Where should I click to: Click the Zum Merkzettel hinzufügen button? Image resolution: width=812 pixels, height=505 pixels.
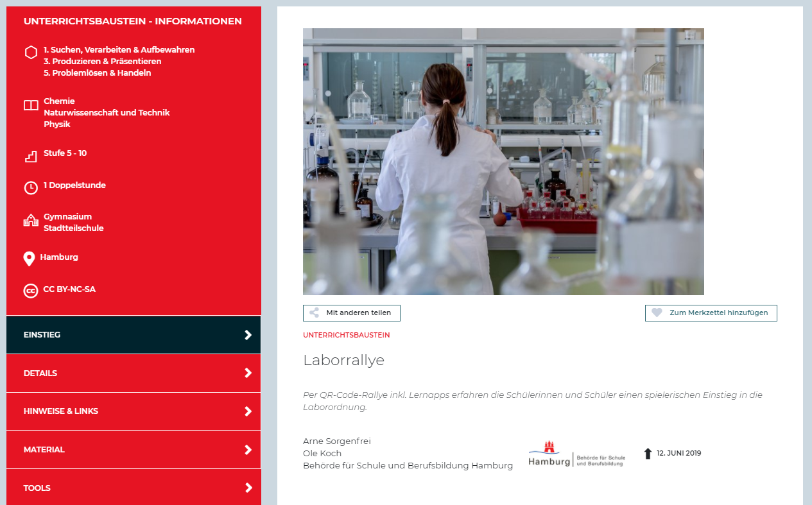pyautogui.click(x=711, y=312)
